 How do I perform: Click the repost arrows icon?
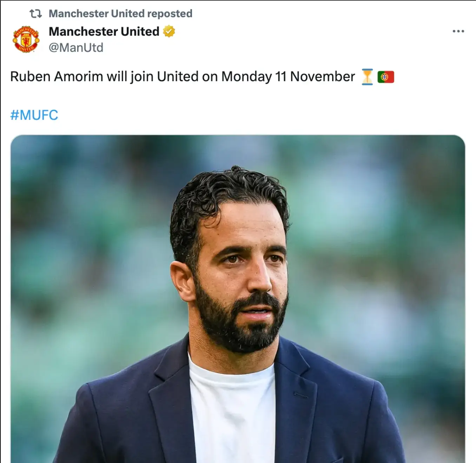point(35,14)
